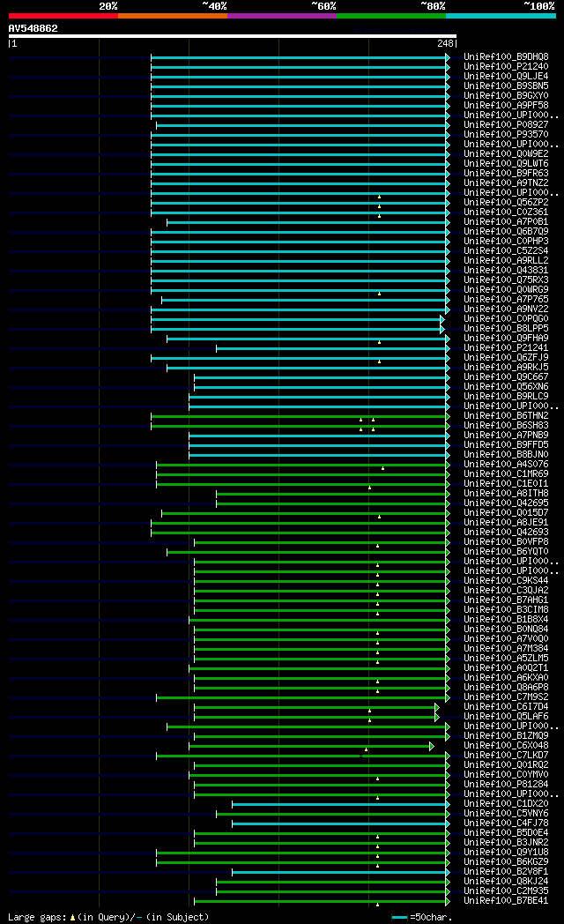This screenshot has width=564, height=924.
Task: Click the UniRef100_B6SH83 label
Action: pos(506,425)
